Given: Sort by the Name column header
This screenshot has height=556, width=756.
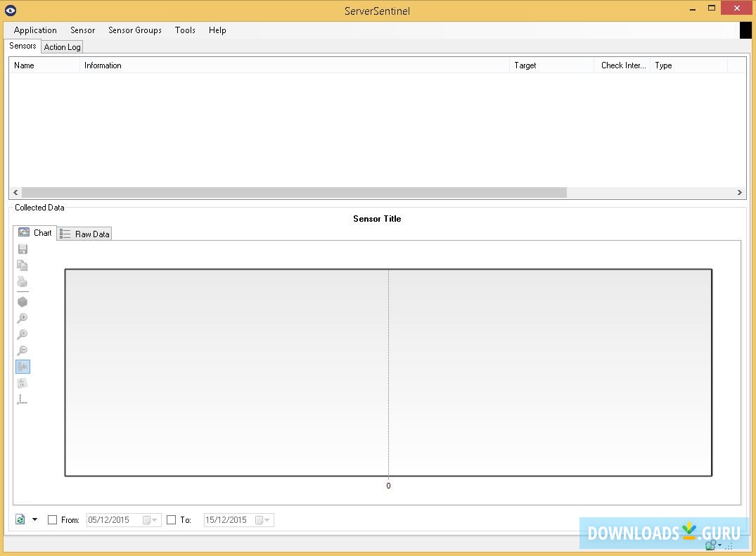Looking at the screenshot, I should 44,65.
